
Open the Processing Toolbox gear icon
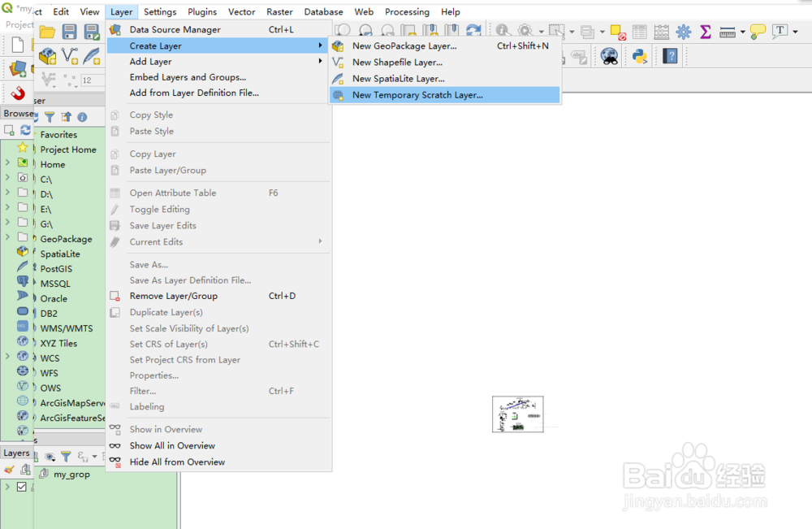[684, 33]
